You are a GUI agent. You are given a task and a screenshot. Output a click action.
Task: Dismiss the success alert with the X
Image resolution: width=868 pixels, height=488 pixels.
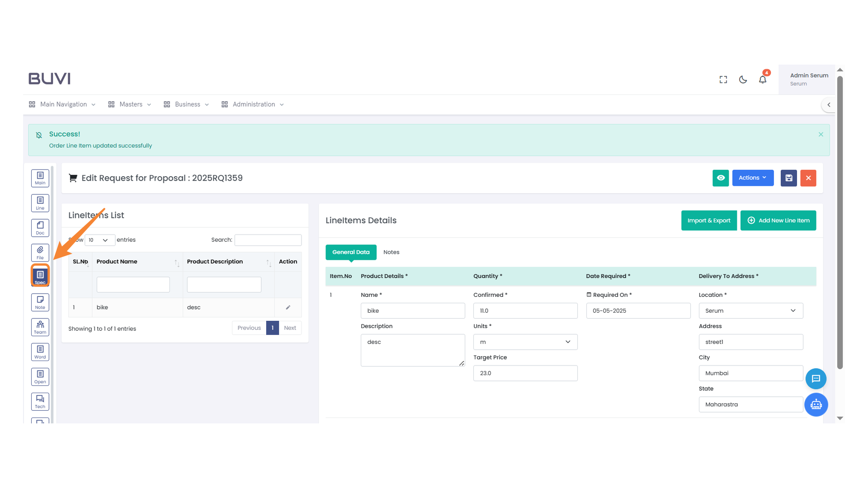(x=821, y=134)
